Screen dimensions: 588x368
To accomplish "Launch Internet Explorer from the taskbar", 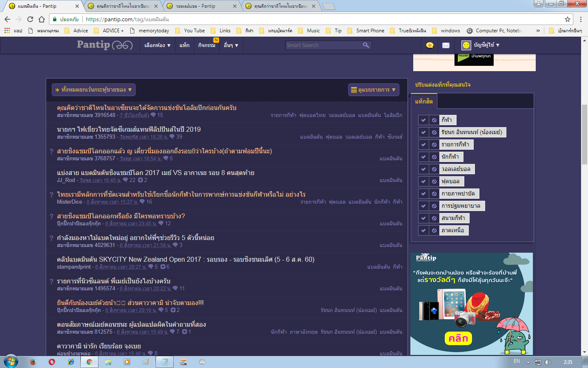I will point(71,362).
